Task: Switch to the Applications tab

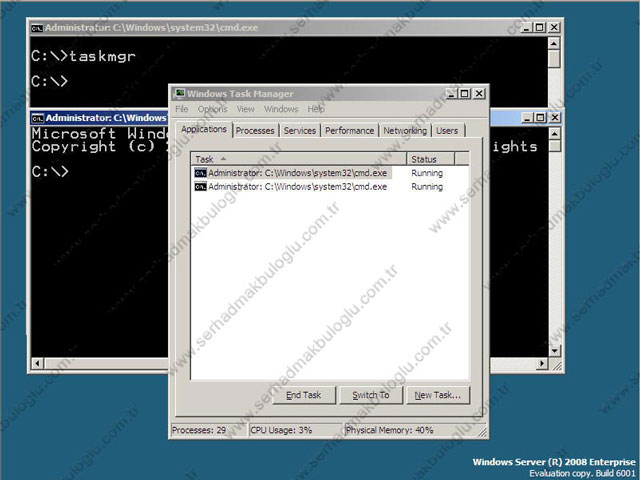Action: (204, 129)
